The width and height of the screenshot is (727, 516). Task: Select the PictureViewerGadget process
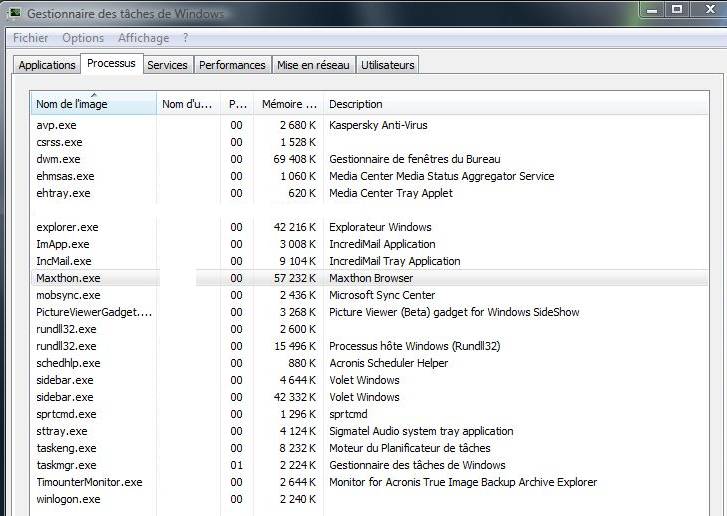pyautogui.click(x=370, y=312)
